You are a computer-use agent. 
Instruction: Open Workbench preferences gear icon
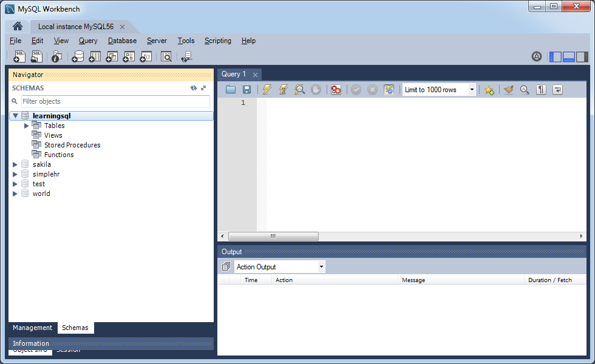point(537,56)
